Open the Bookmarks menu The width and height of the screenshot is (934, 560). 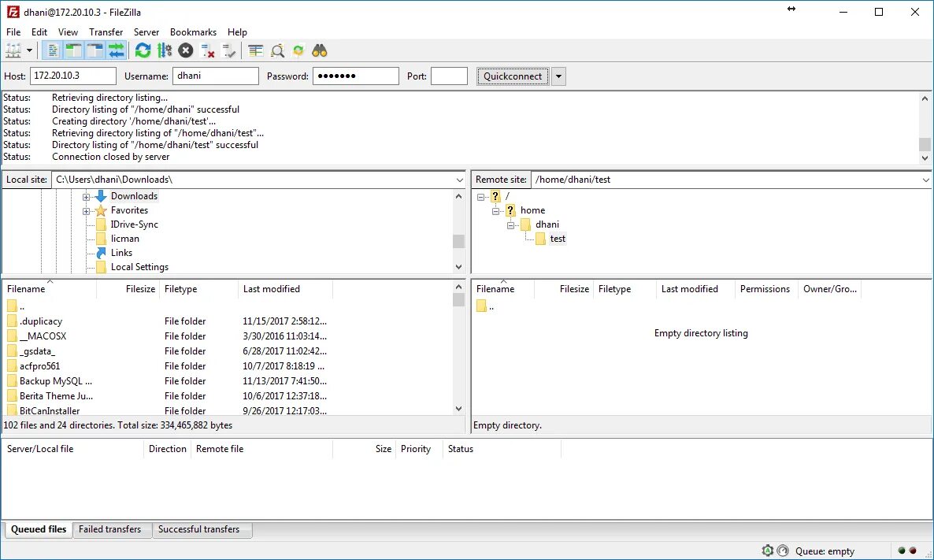[193, 32]
